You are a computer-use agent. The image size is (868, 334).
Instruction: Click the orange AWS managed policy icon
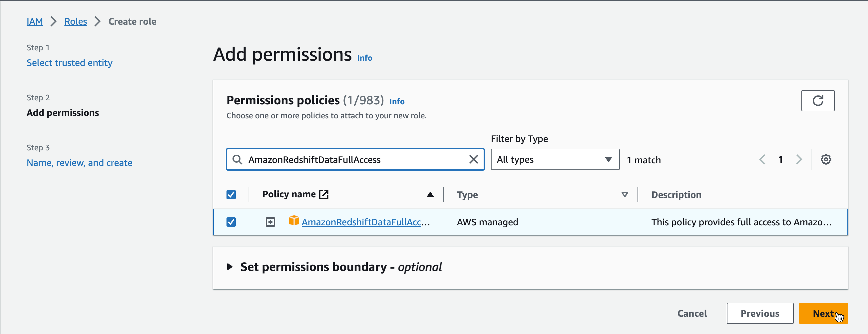(x=294, y=221)
